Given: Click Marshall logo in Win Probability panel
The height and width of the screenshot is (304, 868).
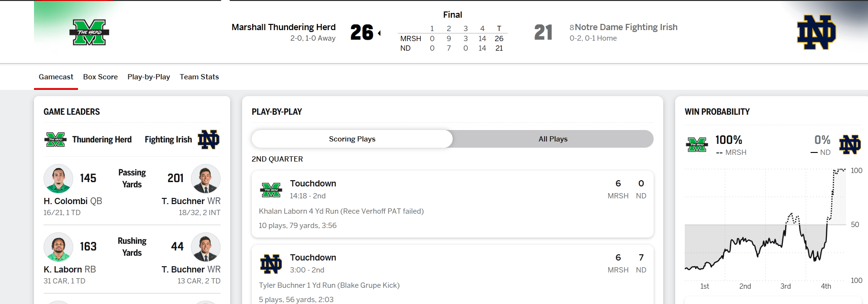Looking at the screenshot, I should pyautogui.click(x=697, y=145).
